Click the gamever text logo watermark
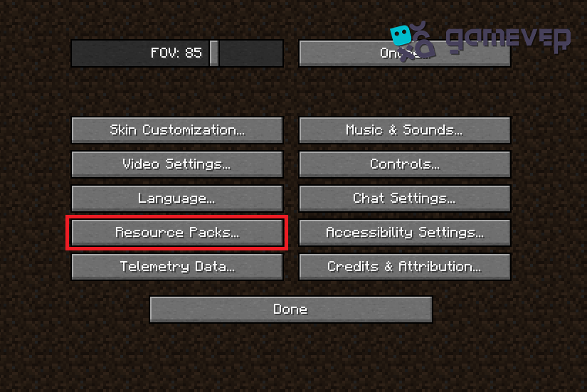This screenshot has height=392, width=587. [x=509, y=40]
